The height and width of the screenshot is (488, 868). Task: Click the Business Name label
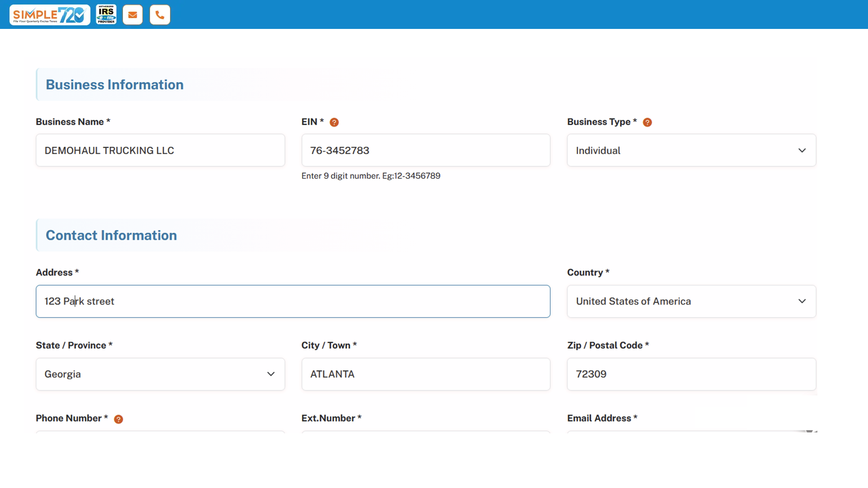[x=73, y=122]
